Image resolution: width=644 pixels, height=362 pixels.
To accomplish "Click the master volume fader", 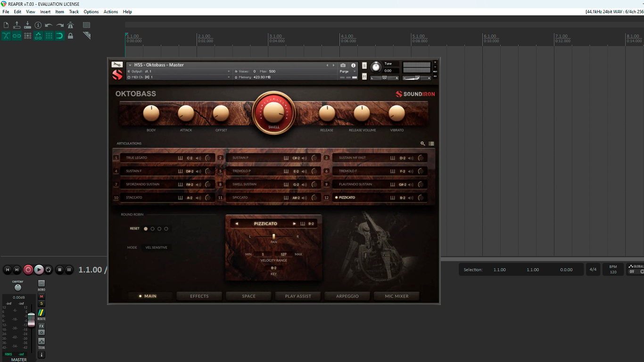I will (x=31, y=319).
